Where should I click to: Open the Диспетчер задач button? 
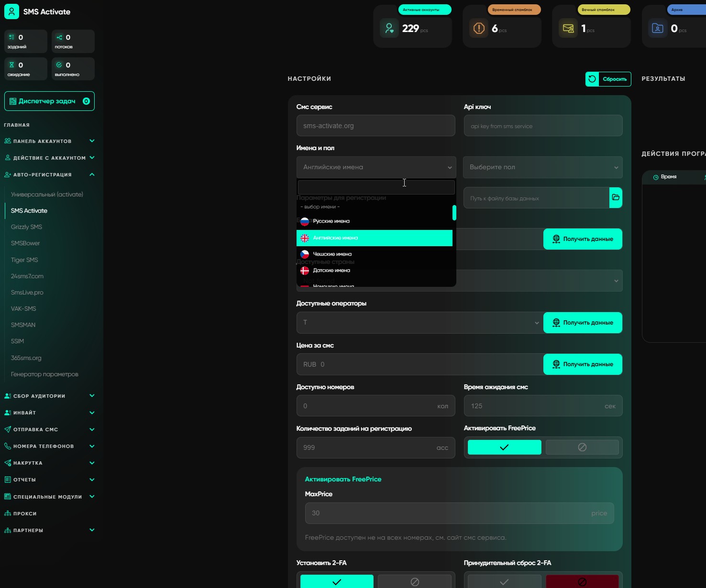[49, 101]
